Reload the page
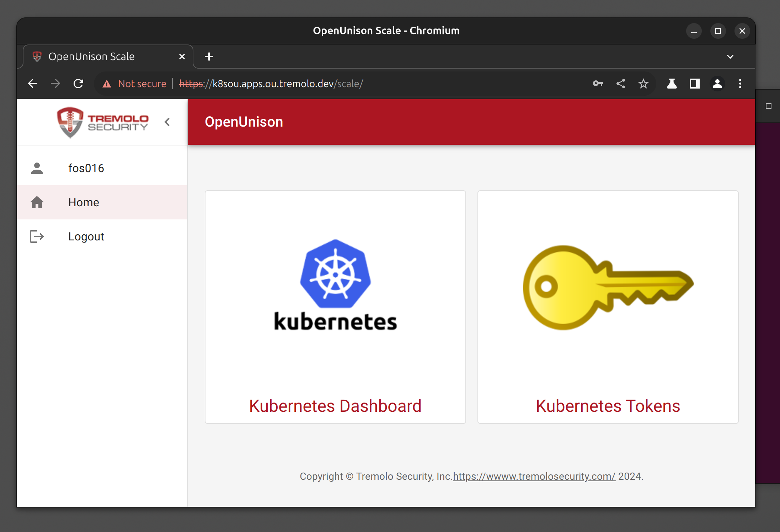The image size is (780, 532). (78, 84)
